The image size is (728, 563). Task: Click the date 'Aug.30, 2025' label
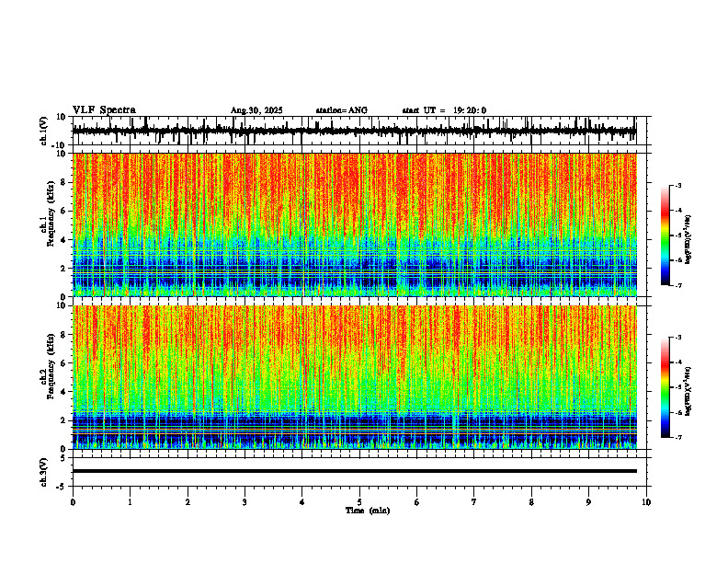pos(256,110)
